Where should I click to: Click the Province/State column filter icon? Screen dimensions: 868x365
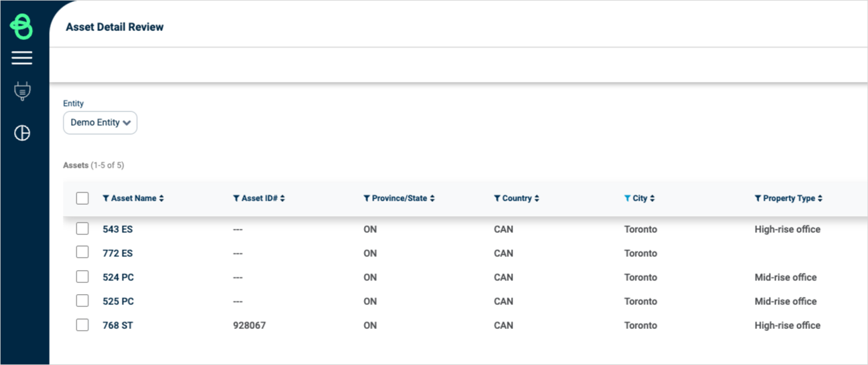pos(367,199)
